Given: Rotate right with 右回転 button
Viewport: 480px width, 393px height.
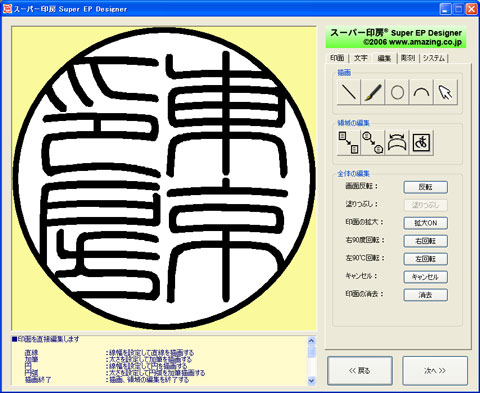Looking at the screenshot, I should (425, 241).
